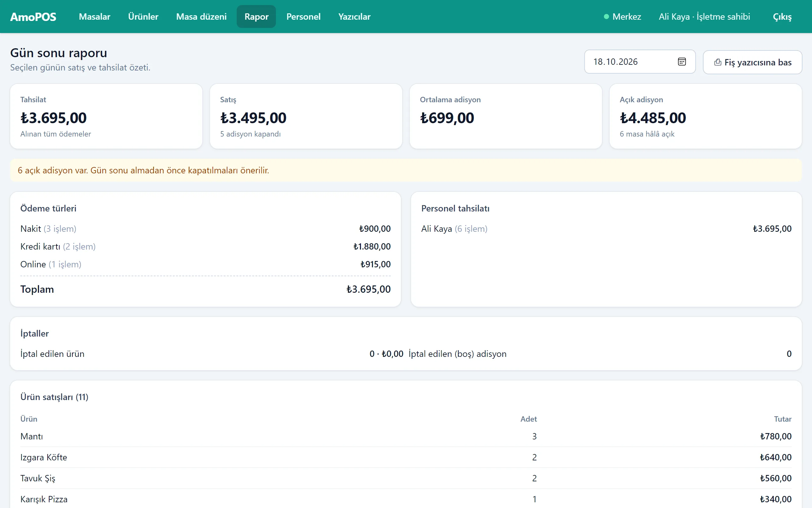The width and height of the screenshot is (812, 508).
Task: Click the Kredi kartı (2 işlem) row
Action: [x=205, y=247]
